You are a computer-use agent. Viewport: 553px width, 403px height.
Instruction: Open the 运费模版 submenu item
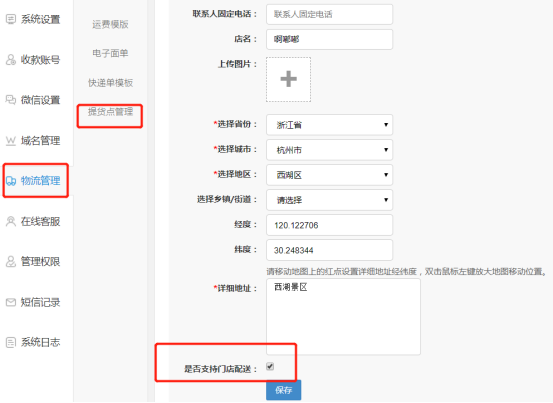(x=110, y=24)
